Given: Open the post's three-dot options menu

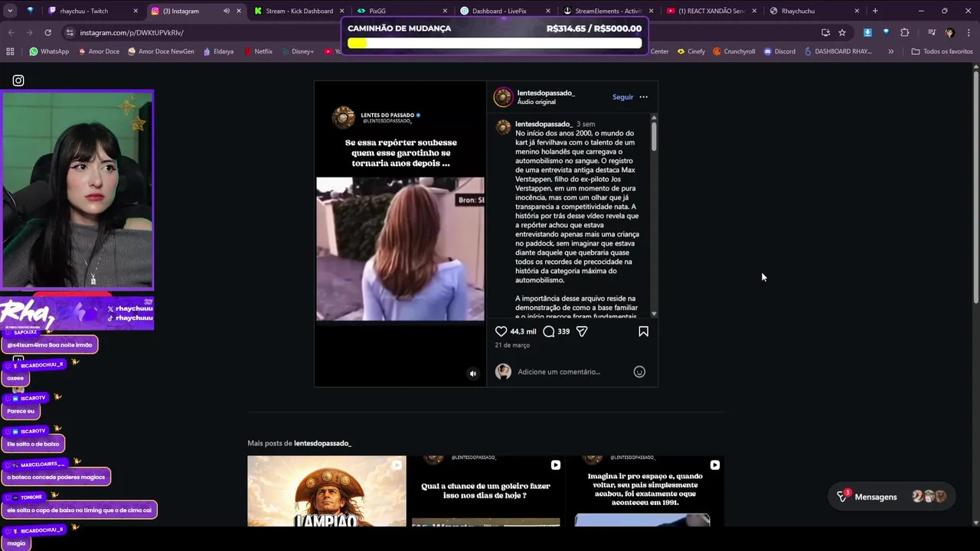Looking at the screenshot, I should (x=643, y=97).
